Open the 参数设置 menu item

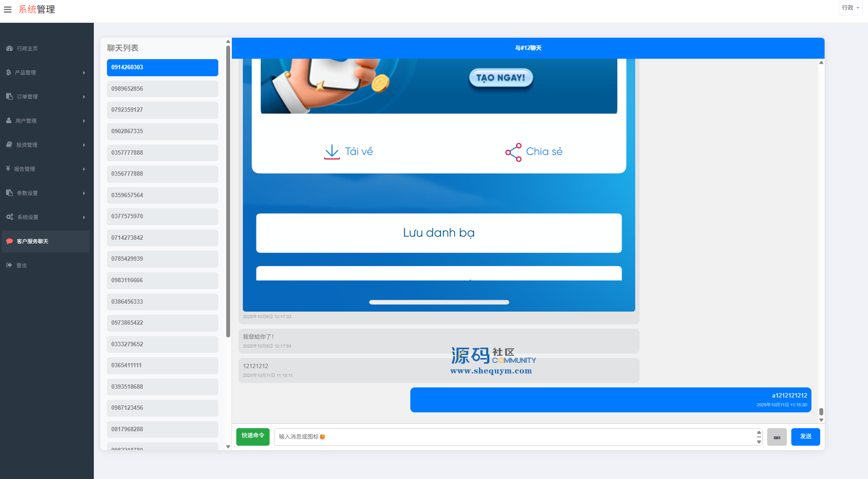(27, 193)
